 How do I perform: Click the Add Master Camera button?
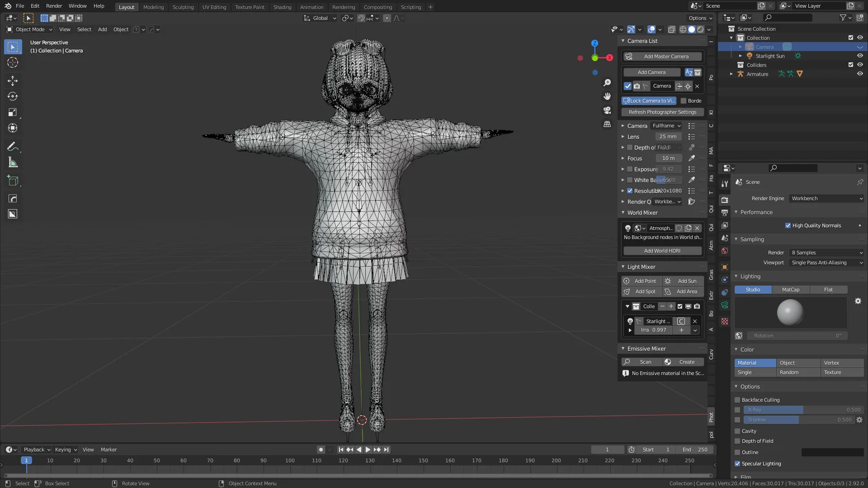662,56
